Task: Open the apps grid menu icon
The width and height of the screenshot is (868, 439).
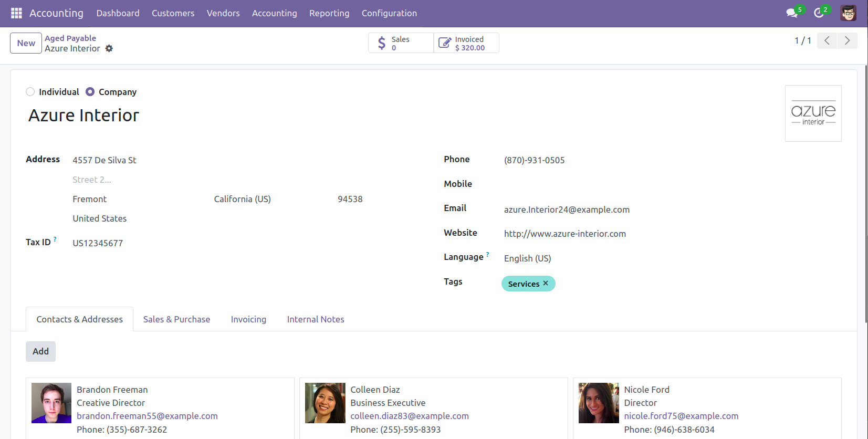Action: pyautogui.click(x=16, y=13)
